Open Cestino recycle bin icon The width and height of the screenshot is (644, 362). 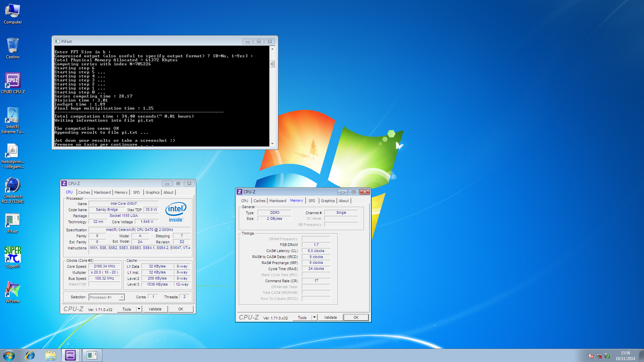point(13,49)
